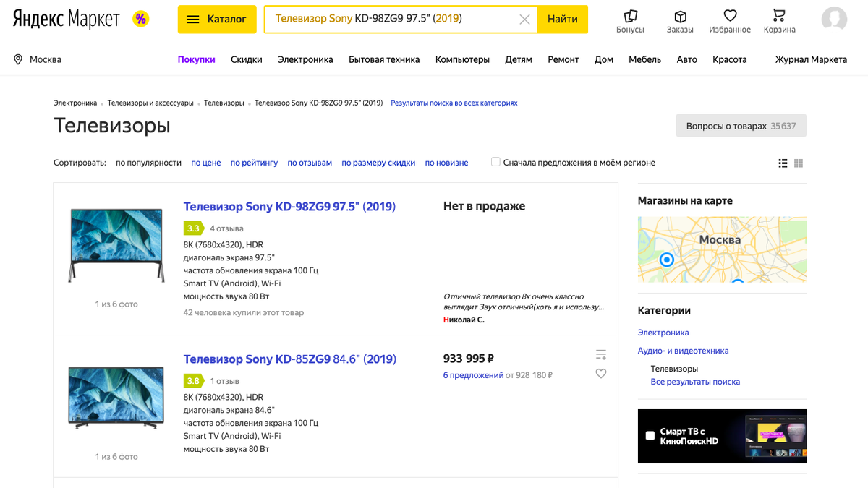Open Телевизор Sony KD-98ZG9 97.5" title
The height and width of the screenshot is (488, 868).
[x=289, y=207]
